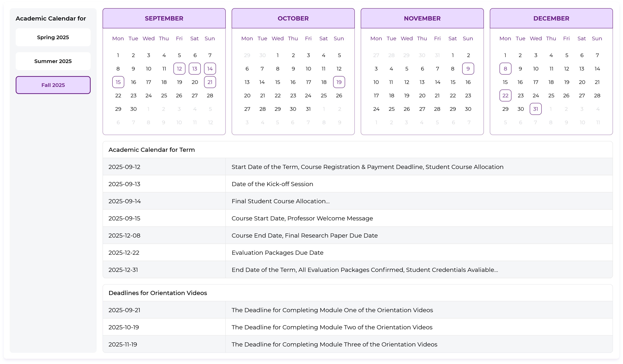
Task: Pick December 31 term end date
Action: (x=536, y=109)
